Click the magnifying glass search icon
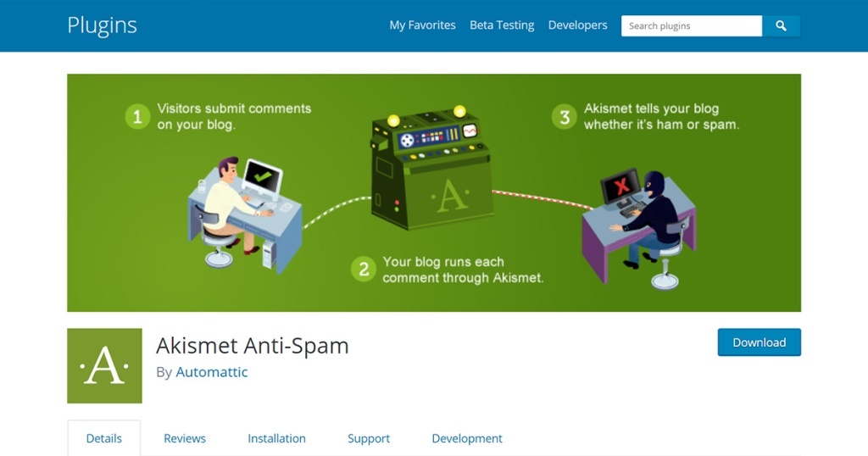Viewport: 868px width, 456px height. click(x=781, y=26)
